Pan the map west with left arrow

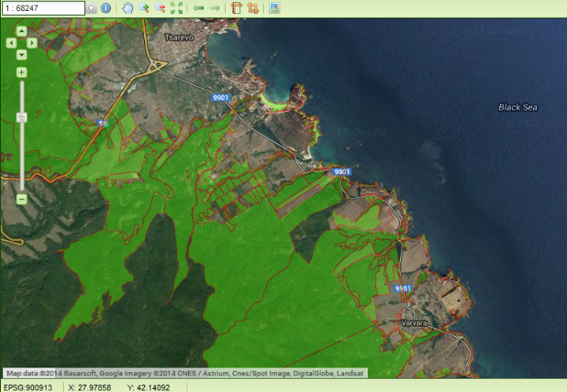click(x=11, y=43)
